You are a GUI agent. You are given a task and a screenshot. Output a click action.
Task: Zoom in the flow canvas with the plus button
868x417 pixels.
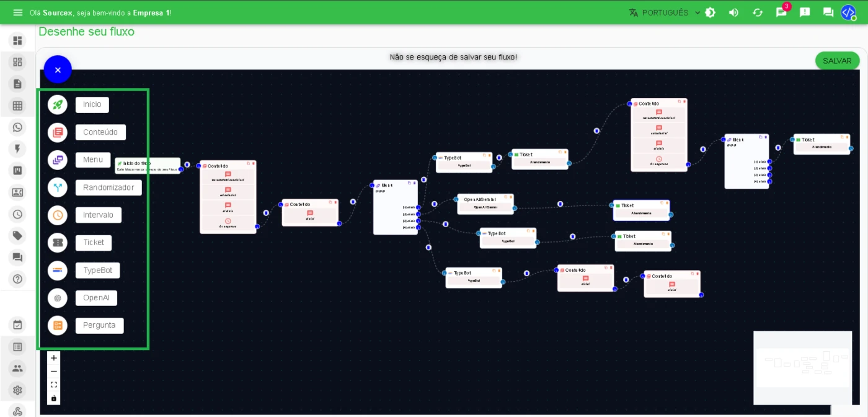[54, 358]
